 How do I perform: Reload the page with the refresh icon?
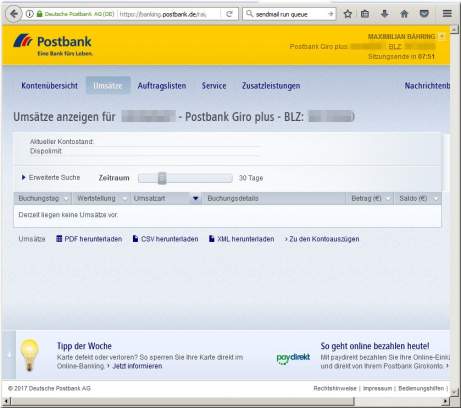click(229, 14)
